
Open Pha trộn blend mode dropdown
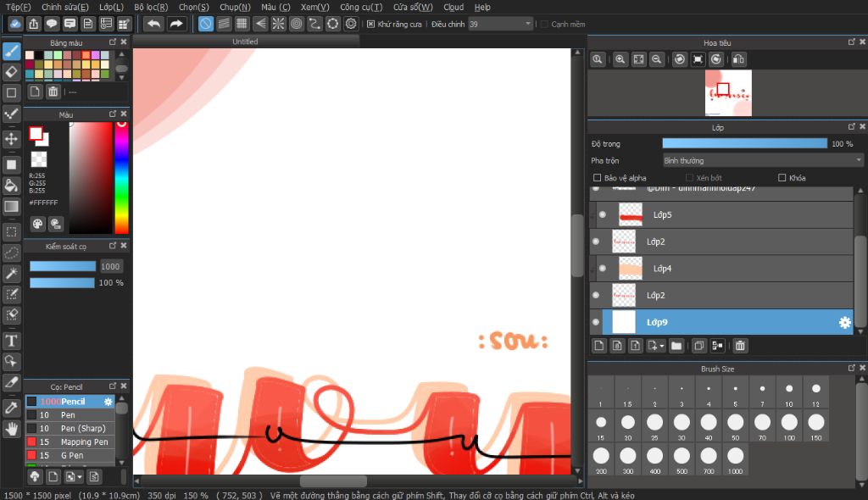point(763,160)
